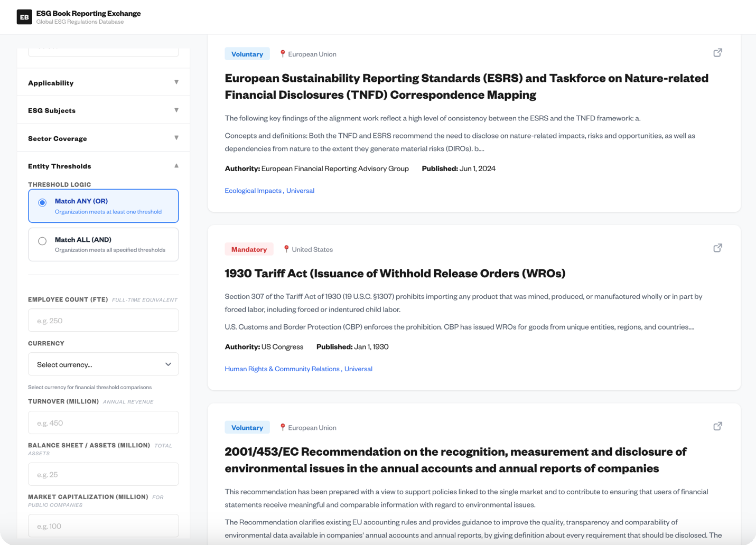This screenshot has width=756, height=545.
Task: Click the Voluntary badge on the ESRS card
Action: 247,53
